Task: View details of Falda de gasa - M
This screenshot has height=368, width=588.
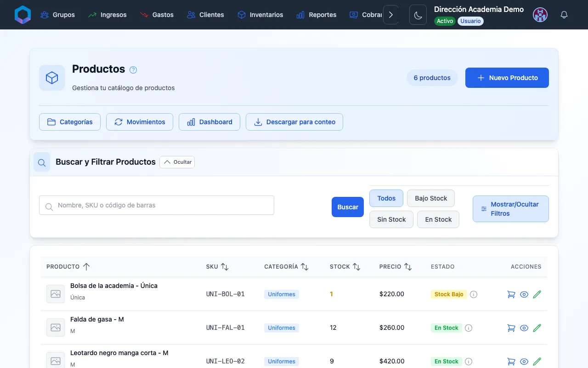Action: click(x=524, y=328)
